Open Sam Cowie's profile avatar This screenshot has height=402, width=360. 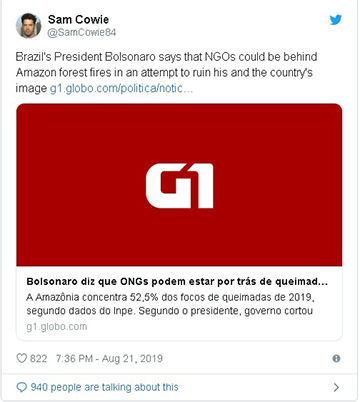tap(28, 26)
